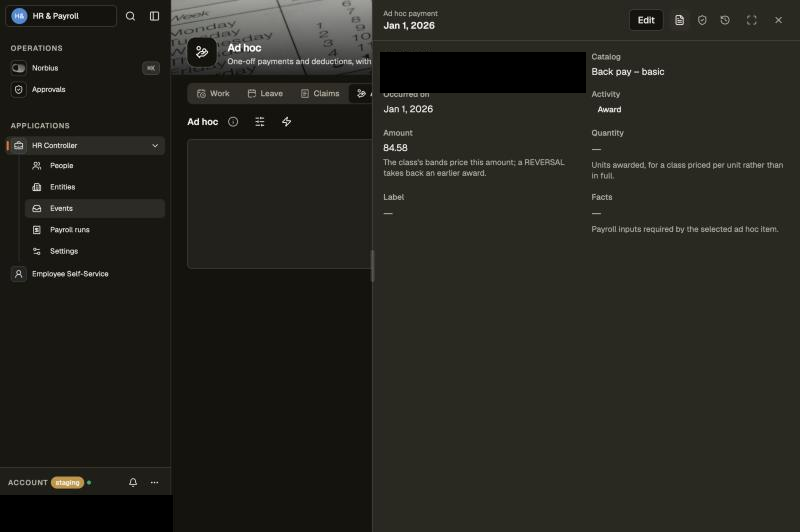
Task: Toggle the Norbius switch
Action: click(19, 68)
